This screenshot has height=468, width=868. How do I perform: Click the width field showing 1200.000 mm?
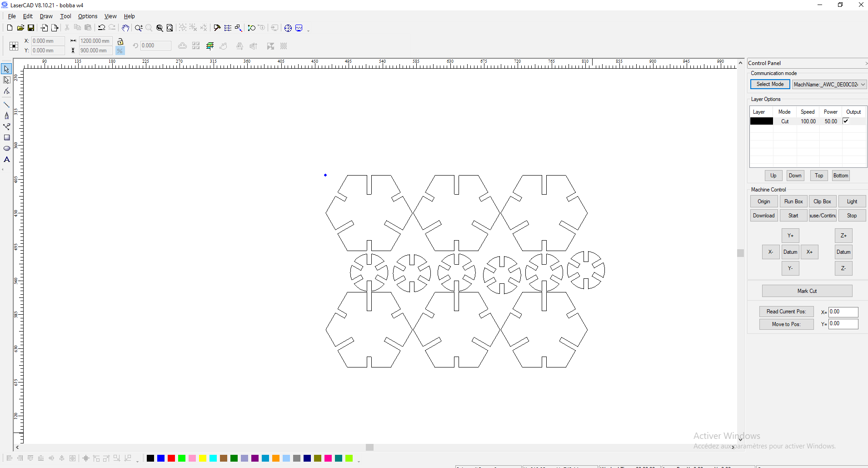95,41
